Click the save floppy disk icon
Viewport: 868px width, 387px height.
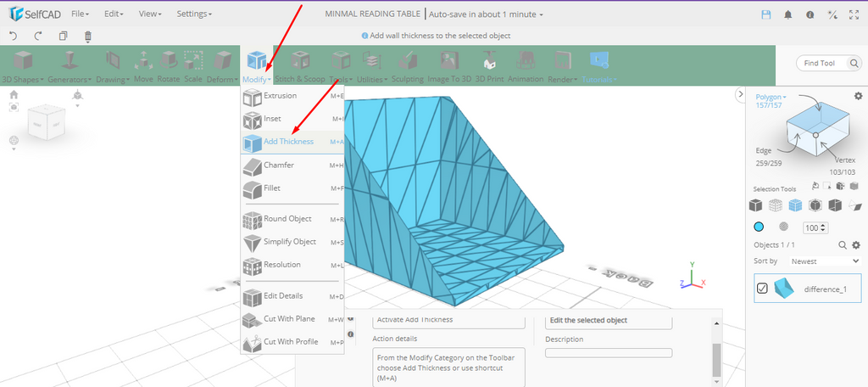pos(766,14)
